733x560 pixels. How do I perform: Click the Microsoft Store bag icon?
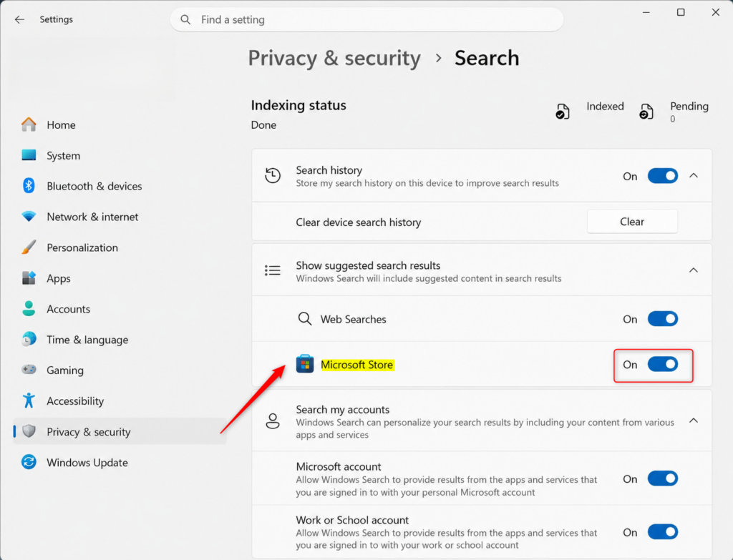pyautogui.click(x=305, y=364)
